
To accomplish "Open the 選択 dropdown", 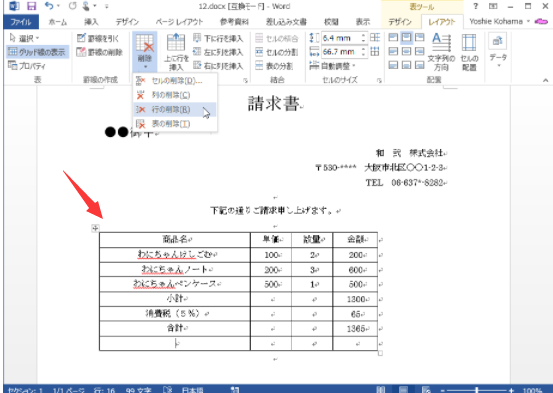I will (24, 38).
